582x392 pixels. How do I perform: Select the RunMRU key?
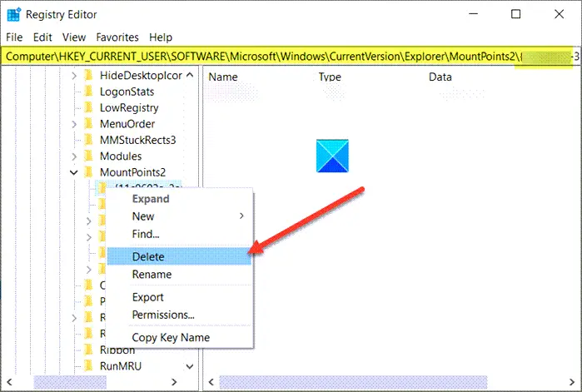pyautogui.click(x=121, y=366)
